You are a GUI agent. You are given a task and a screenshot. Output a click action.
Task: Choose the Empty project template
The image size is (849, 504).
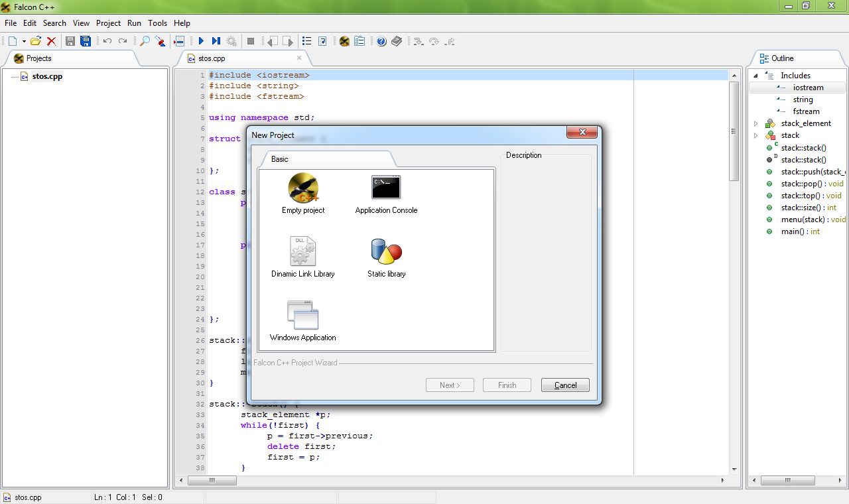coord(303,194)
